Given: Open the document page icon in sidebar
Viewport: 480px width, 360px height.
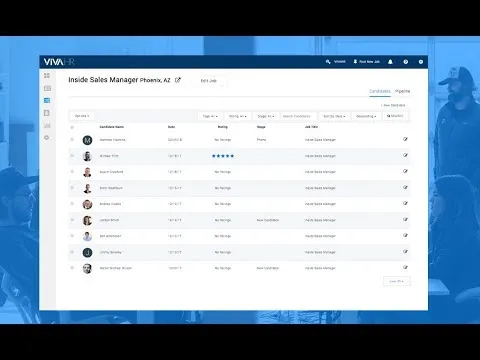Looking at the screenshot, I should click(x=47, y=113).
